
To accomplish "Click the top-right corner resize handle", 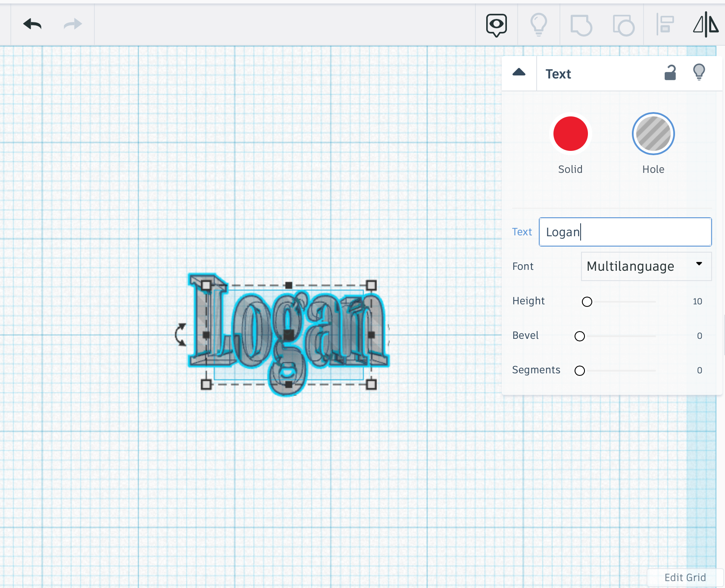I will pos(371,285).
